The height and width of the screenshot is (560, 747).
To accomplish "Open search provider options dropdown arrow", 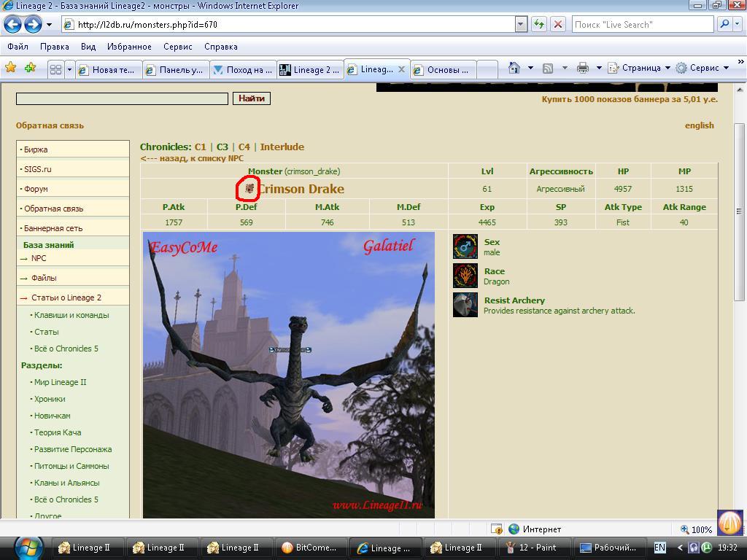I will (x=738, y=24).
